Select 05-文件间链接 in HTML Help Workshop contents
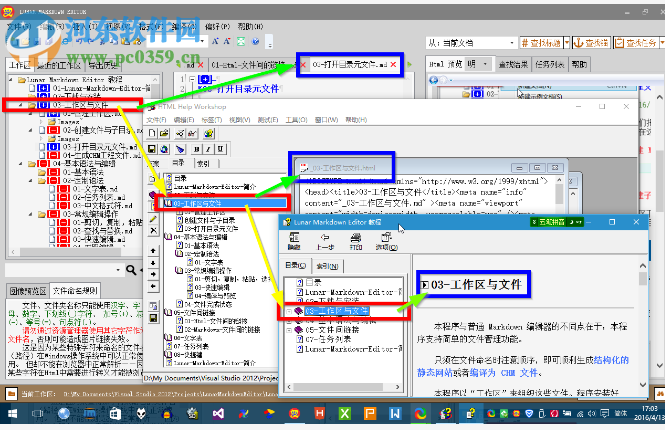 [194, 313]
